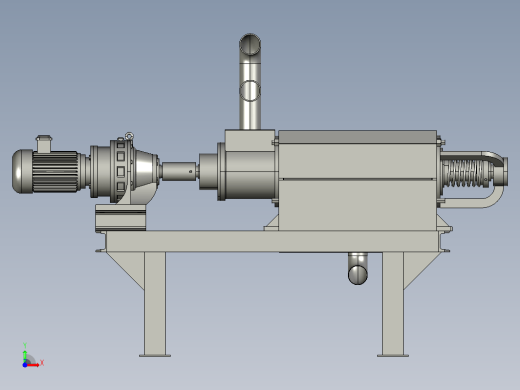Screen dimensions: 520x390
Task: Click the red X axis arrow of triad
Action: coord(33,365)
